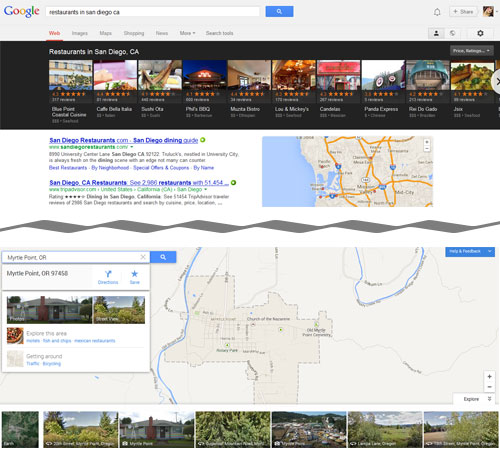Open the search settings gear
The height and width of the screenshot is (450, 500).
coord(480,33)
